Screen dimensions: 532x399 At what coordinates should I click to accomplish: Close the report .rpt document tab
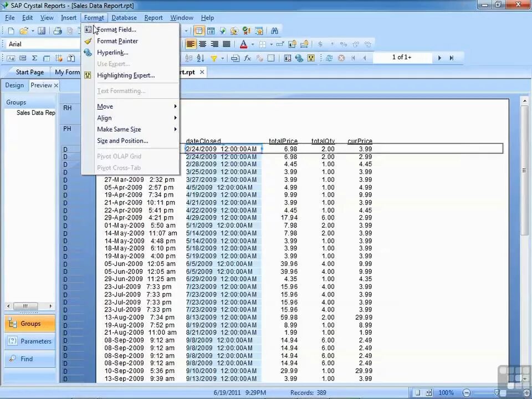(202, 72)
